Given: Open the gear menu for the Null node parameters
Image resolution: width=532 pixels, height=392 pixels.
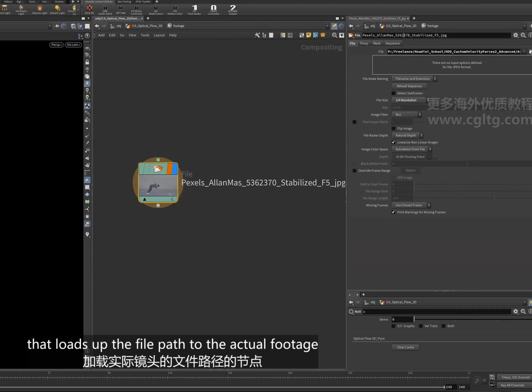Looking at the screenshot, I should [515, 311].
